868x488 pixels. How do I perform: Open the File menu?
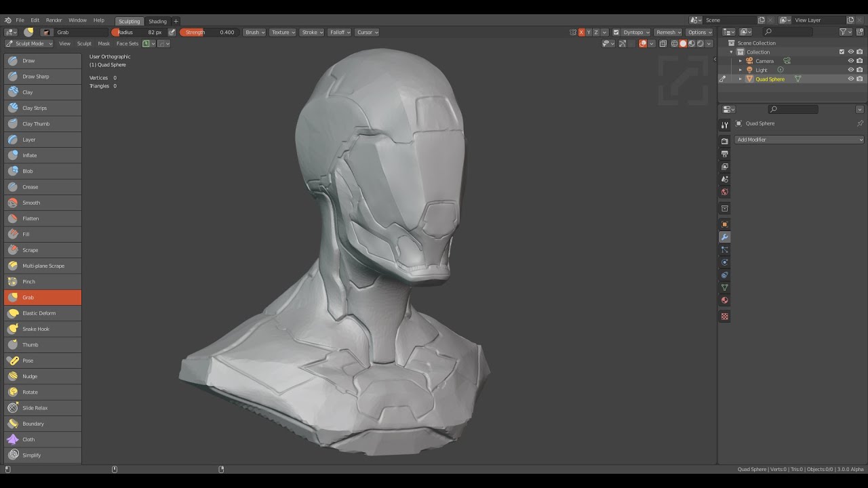20,20
